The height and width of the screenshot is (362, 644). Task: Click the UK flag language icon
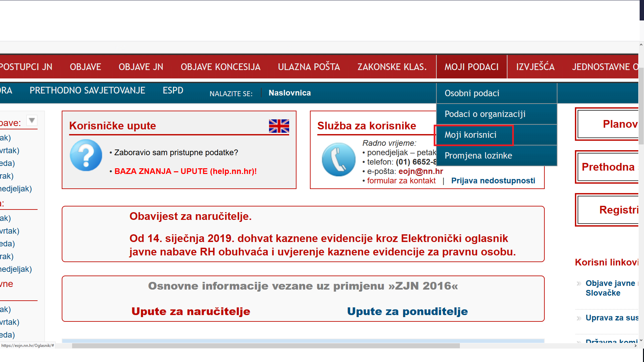279,126
